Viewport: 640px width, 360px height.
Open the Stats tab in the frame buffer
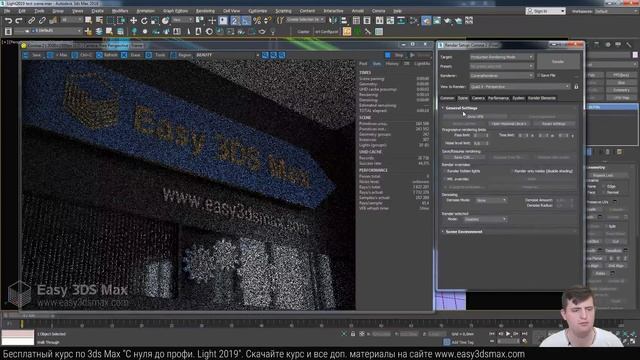pyautogui.click(x=377, y=64)
